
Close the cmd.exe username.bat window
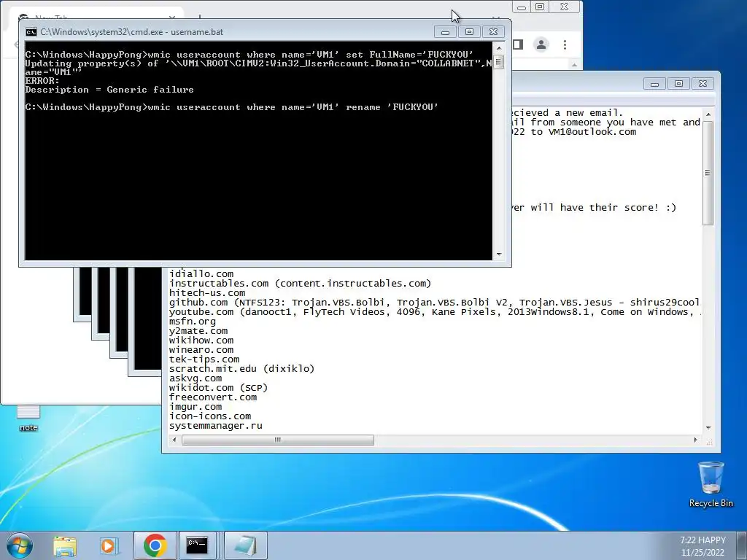point(494,32)
